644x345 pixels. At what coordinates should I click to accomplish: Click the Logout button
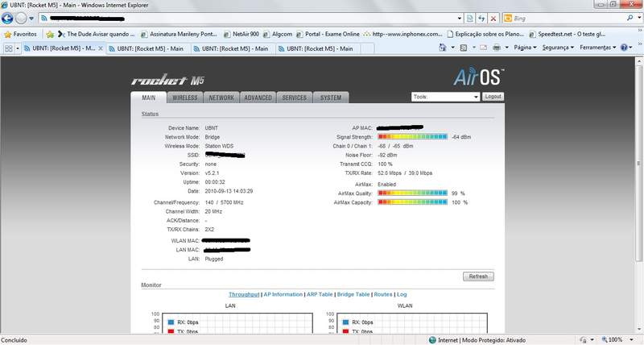(493, 96)
